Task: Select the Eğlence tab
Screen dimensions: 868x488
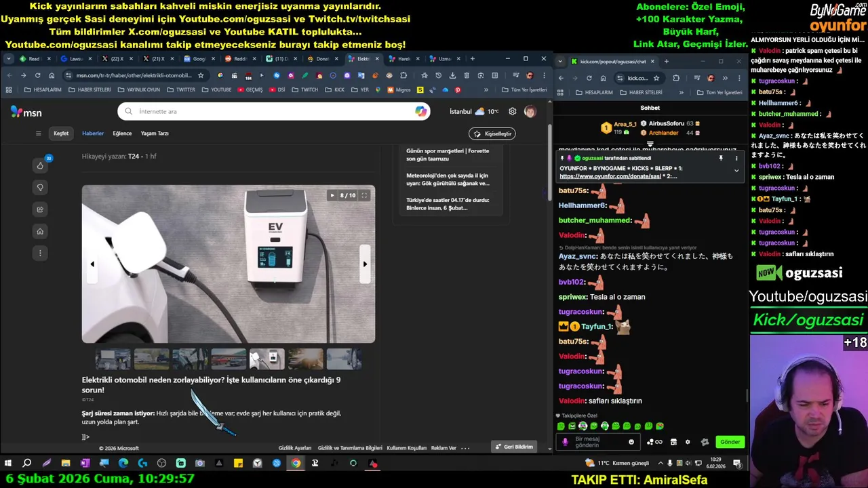Action: tap(122, 134)
